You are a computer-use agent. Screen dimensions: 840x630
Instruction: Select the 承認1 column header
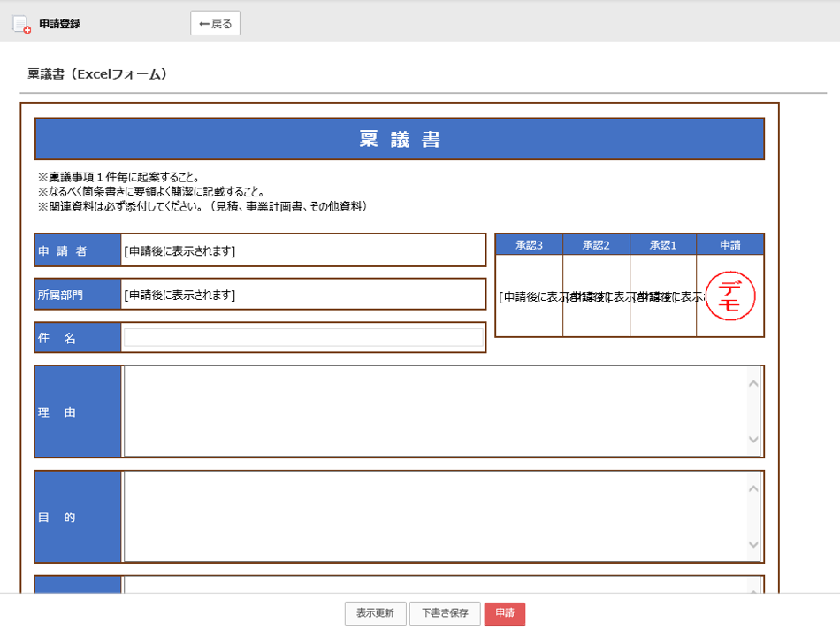coord(663,245)
